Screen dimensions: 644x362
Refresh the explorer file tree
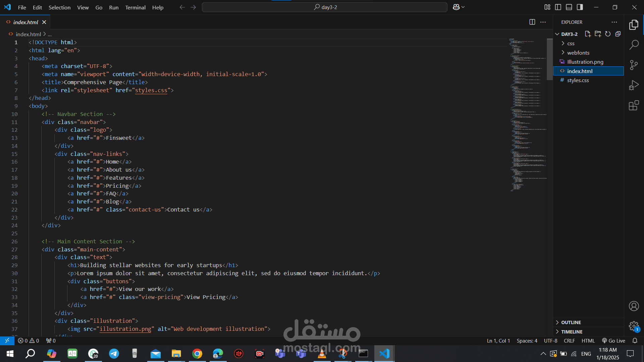click(608, 34)
